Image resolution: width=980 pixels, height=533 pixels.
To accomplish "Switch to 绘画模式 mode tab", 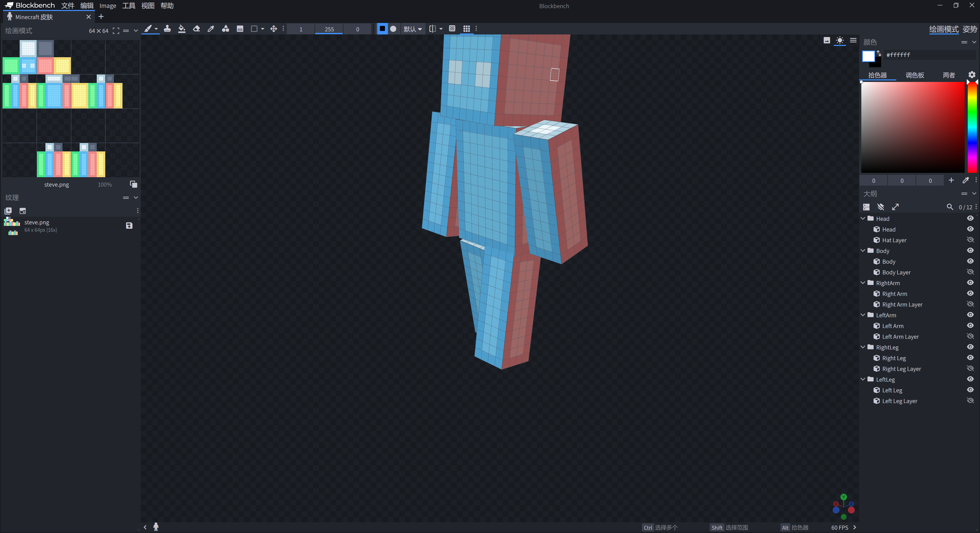I will click(944, 29).
